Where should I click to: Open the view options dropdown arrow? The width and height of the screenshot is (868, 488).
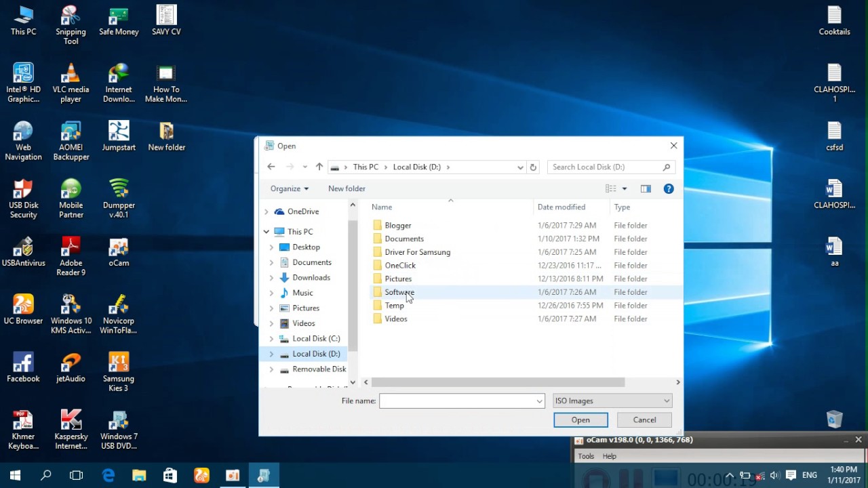(625, 188)
